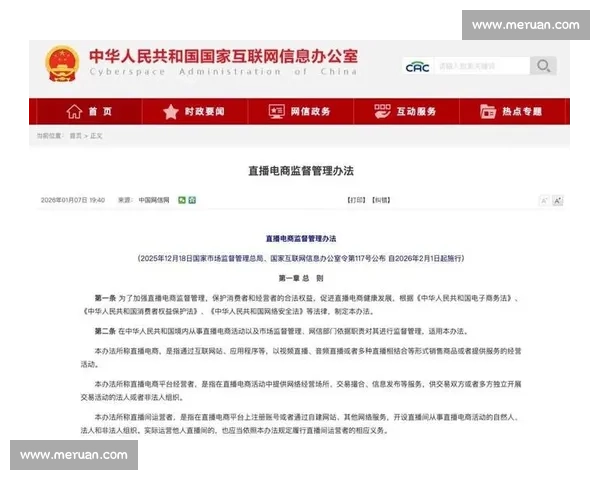Open the 网信政务 navigation tab

point(301,111)
